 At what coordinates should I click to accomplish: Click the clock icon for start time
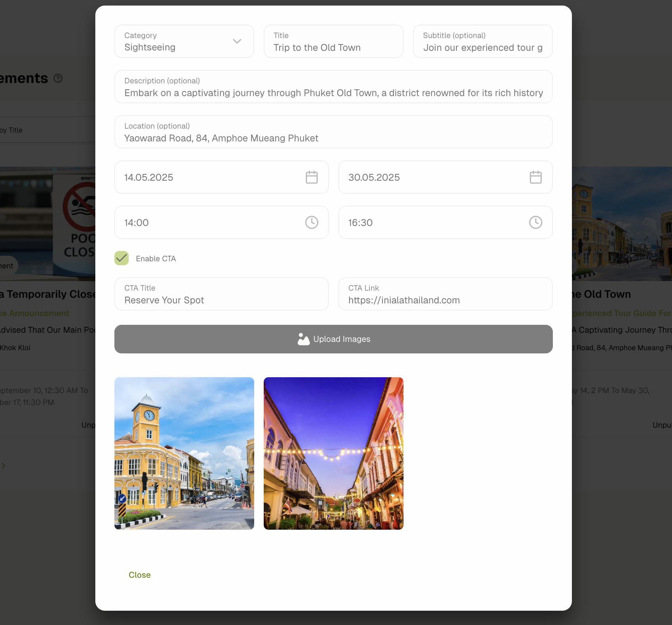coord(311,222)
